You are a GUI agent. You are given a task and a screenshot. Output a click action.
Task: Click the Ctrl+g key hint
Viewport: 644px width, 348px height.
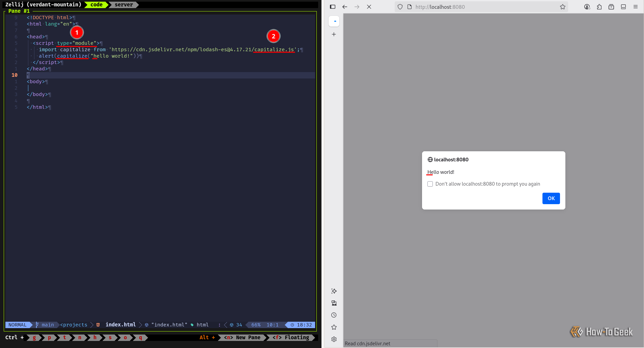[x=34, y=338]
